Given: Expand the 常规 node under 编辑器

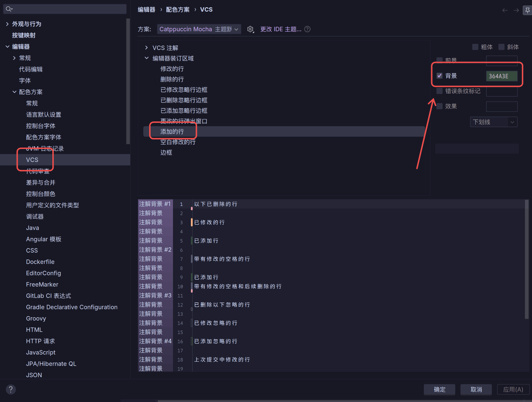Looking at the screenshot, I should coord(14,58).
